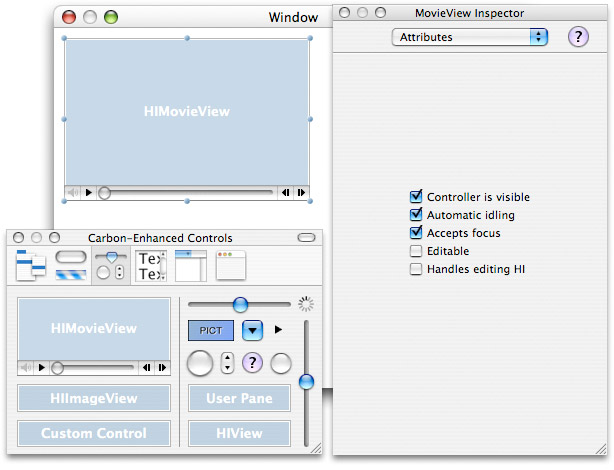Click the purple help button in MovieView Inspector
614x470 pixels.
pyautogui.click(x=578, y=37)
